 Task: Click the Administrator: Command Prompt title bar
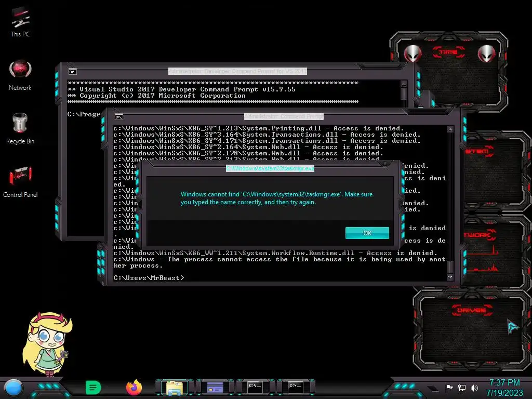click(x=284, y=116)
